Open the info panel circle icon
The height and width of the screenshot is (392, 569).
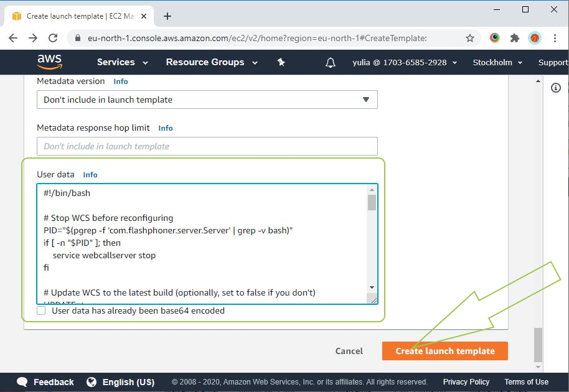tap(555, 88)
